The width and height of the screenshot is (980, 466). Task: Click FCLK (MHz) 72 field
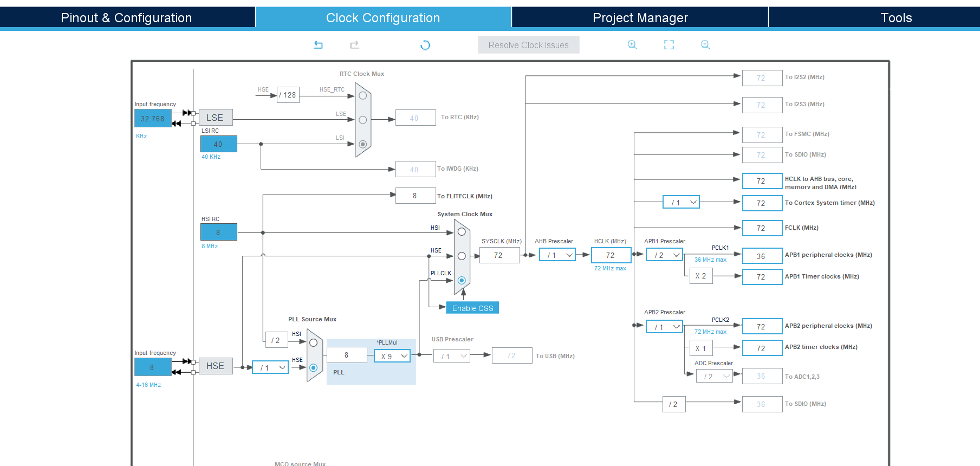tap(762, 228)
